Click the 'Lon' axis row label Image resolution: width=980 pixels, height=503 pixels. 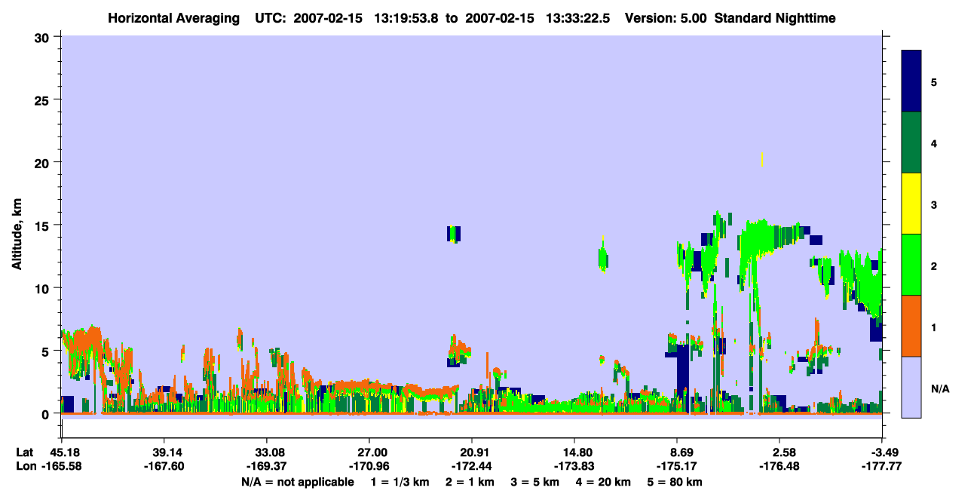click(x=25, y=466)
